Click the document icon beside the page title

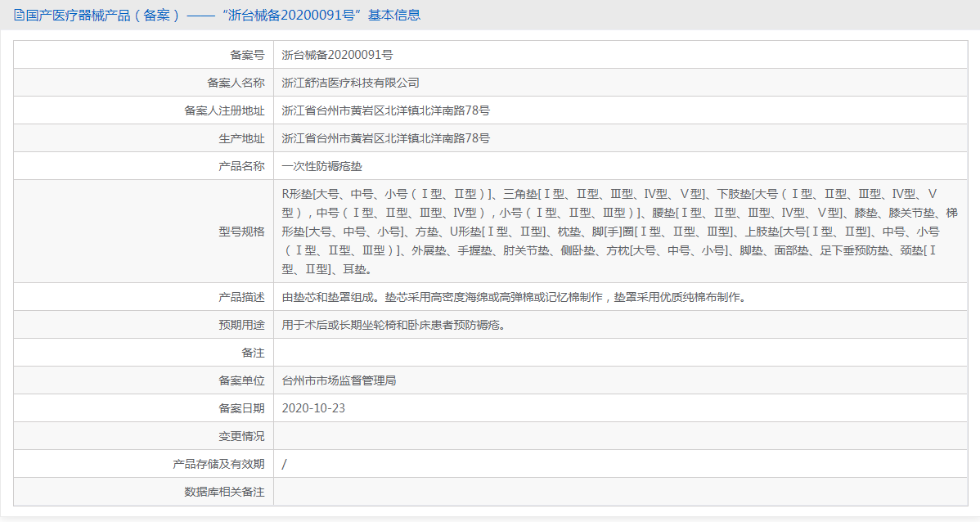[19, 15]
